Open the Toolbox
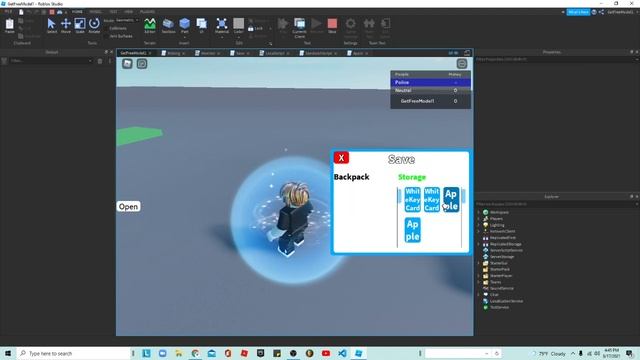This screenshot has width=640, height=360. 168,26
